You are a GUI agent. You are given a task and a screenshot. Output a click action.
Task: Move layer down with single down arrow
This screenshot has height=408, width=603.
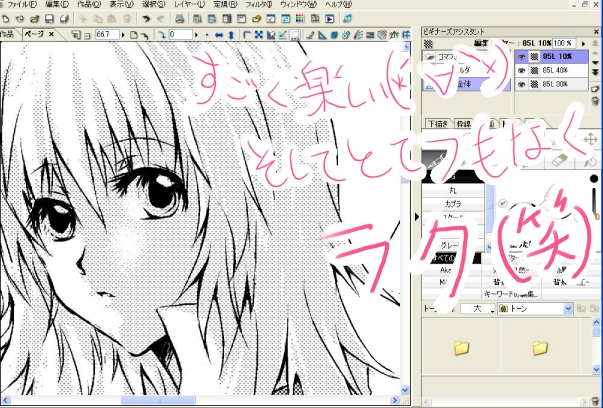595,63
